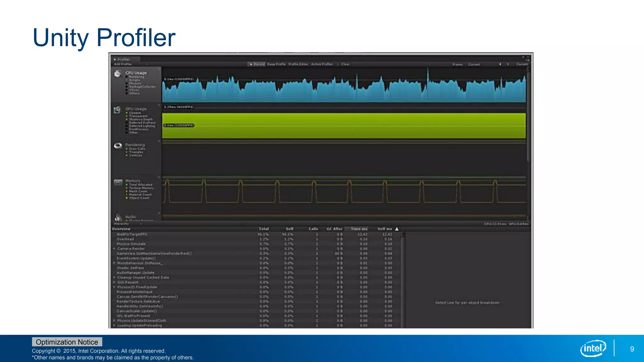Viewport: 644px width, 362px height.
Task: Select the Audio module speaker icon
Action: [x=118, y=217]
